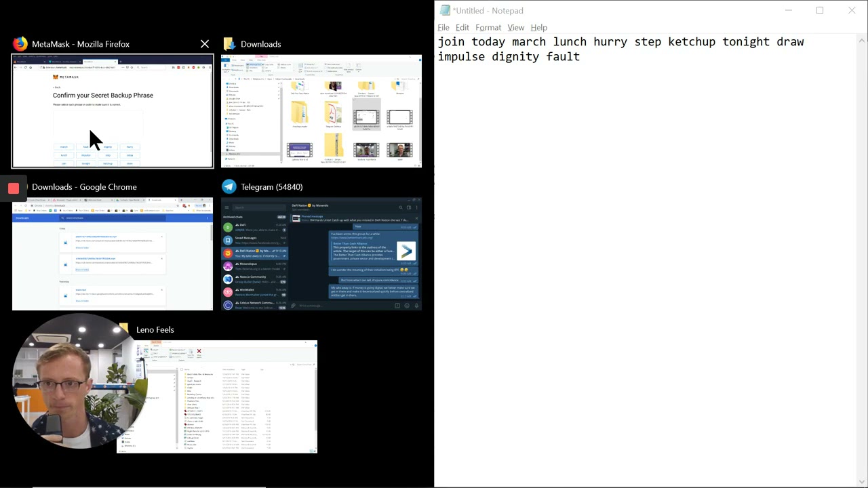Screen dimensions: 868x488
Task: Maximize the Notepad window
Action: (820, 10)
